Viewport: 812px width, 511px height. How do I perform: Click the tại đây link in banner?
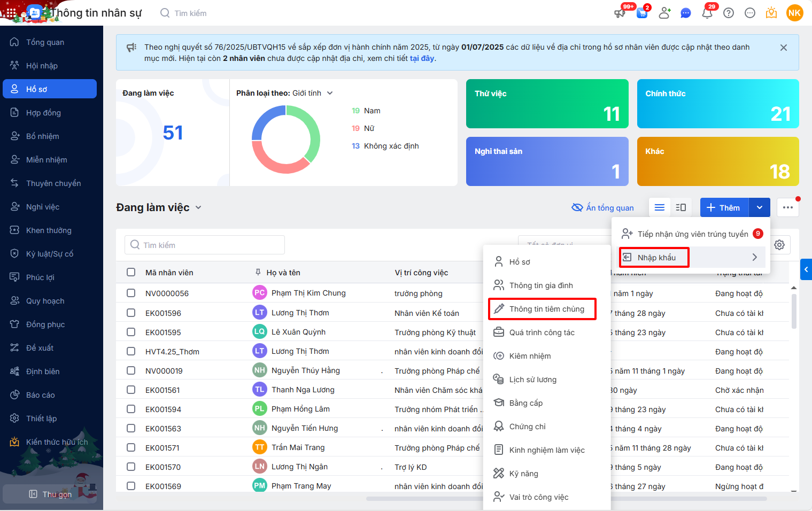click(x=422, y=58)
